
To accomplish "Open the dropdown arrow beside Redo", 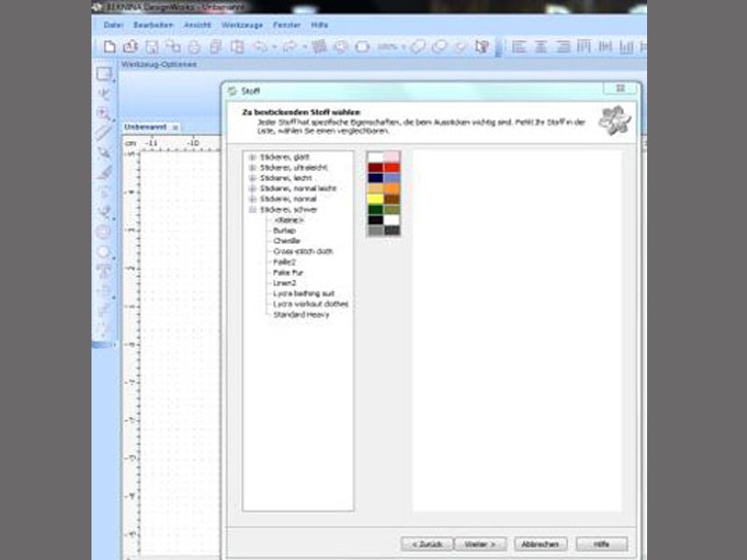I will (304, 48).
